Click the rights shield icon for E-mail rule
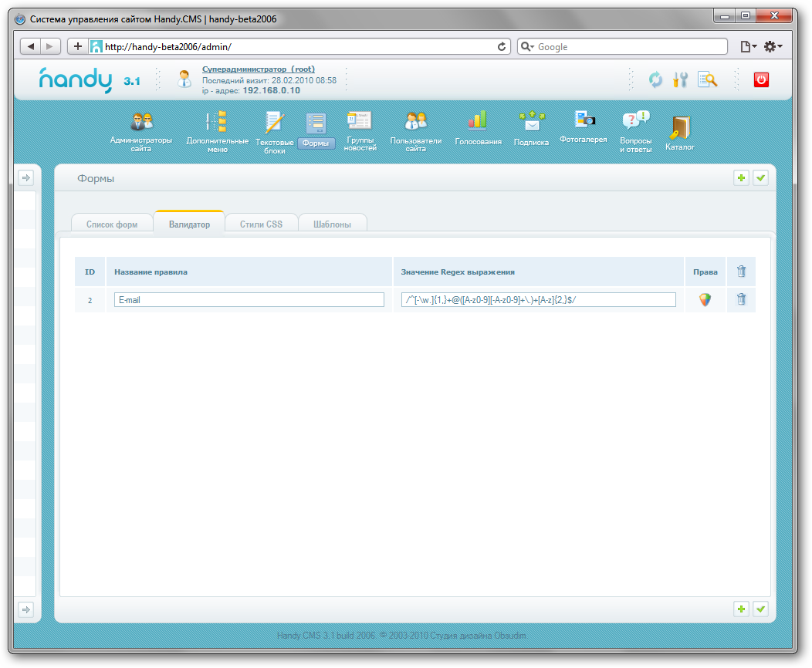Image resolution: width=812 pixels, height=668 pixels. point(705,300)
